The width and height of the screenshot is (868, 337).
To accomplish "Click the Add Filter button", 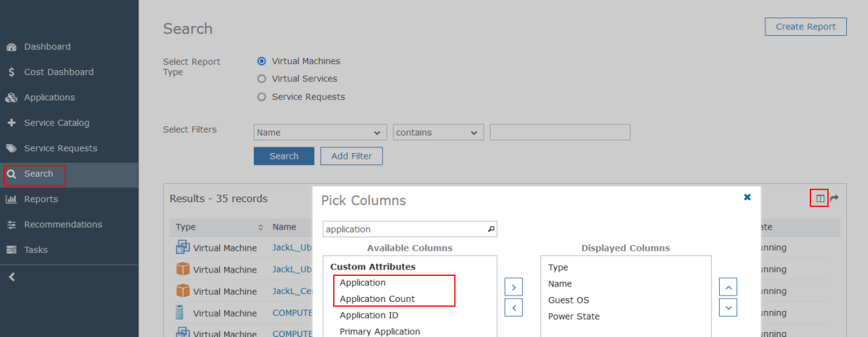I will 351,156.
